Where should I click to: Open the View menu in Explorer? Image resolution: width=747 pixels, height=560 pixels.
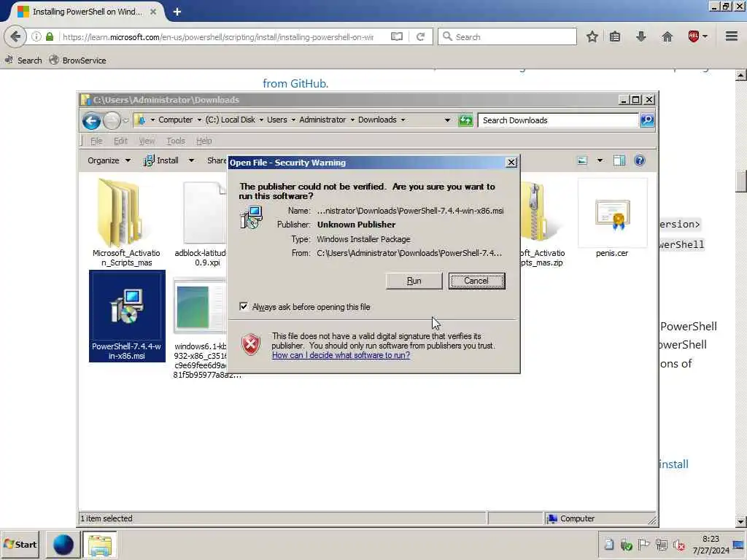tap(147, 141)
